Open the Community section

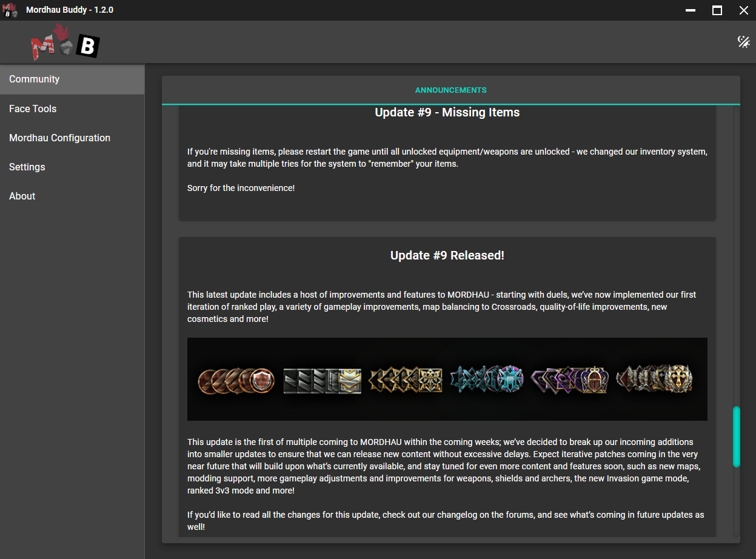pyautogui.click(x=72, y=79)
